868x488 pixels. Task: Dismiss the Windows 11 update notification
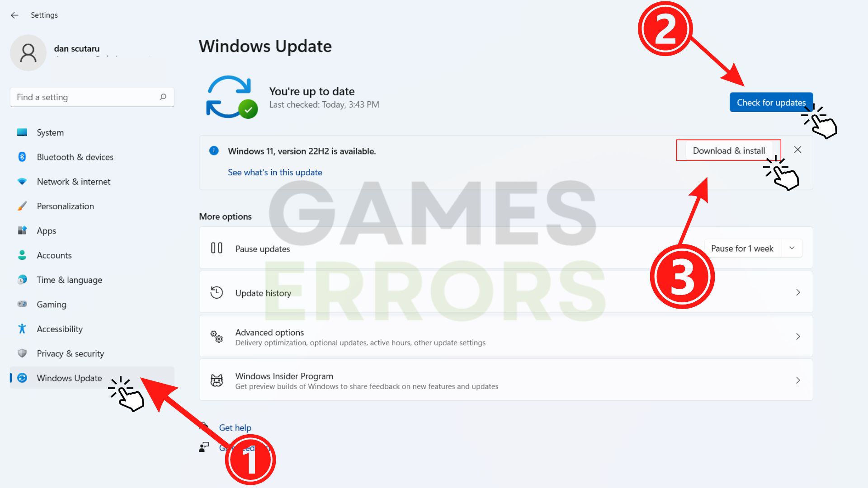(798, 150)
